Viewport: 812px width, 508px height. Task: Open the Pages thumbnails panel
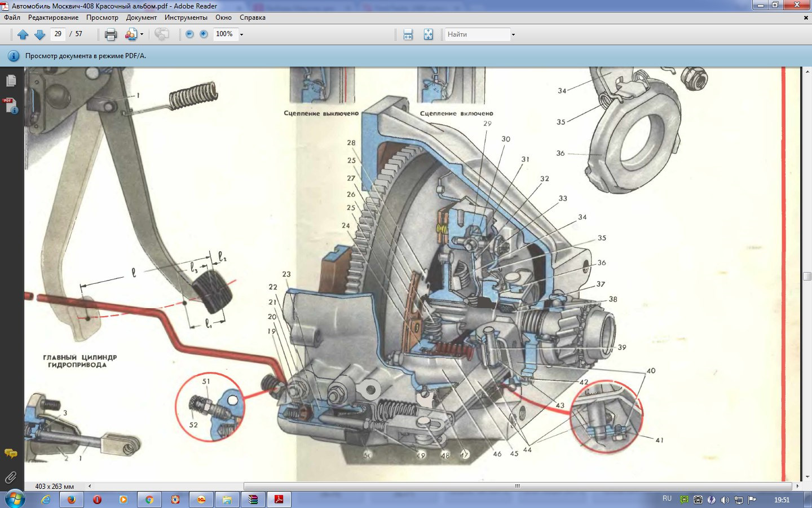click(x=11, y=81)
